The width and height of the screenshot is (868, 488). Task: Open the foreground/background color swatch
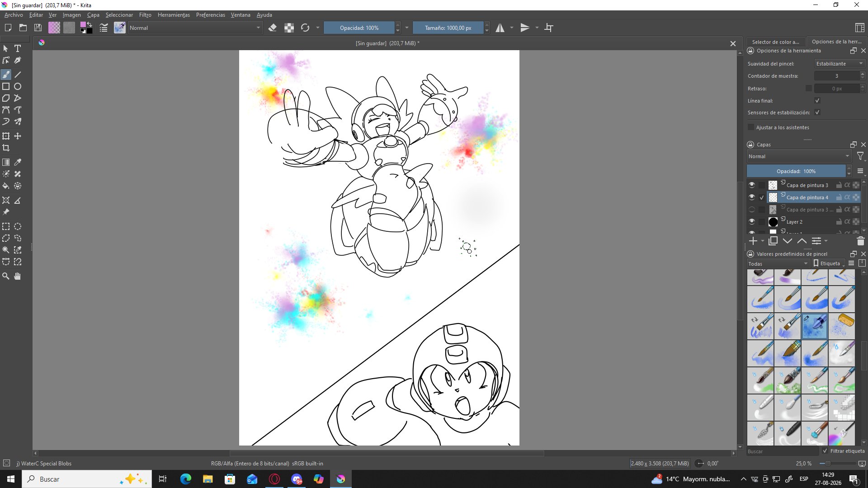click(x=86, y=28)
